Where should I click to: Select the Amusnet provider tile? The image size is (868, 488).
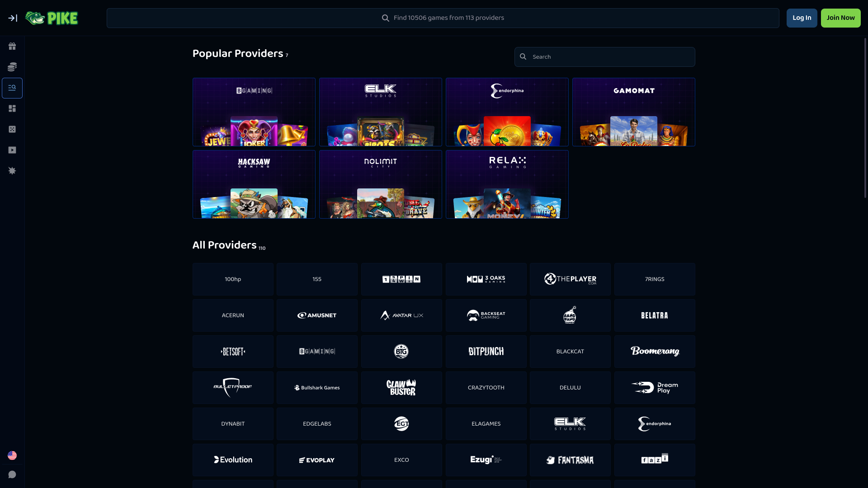317,315
